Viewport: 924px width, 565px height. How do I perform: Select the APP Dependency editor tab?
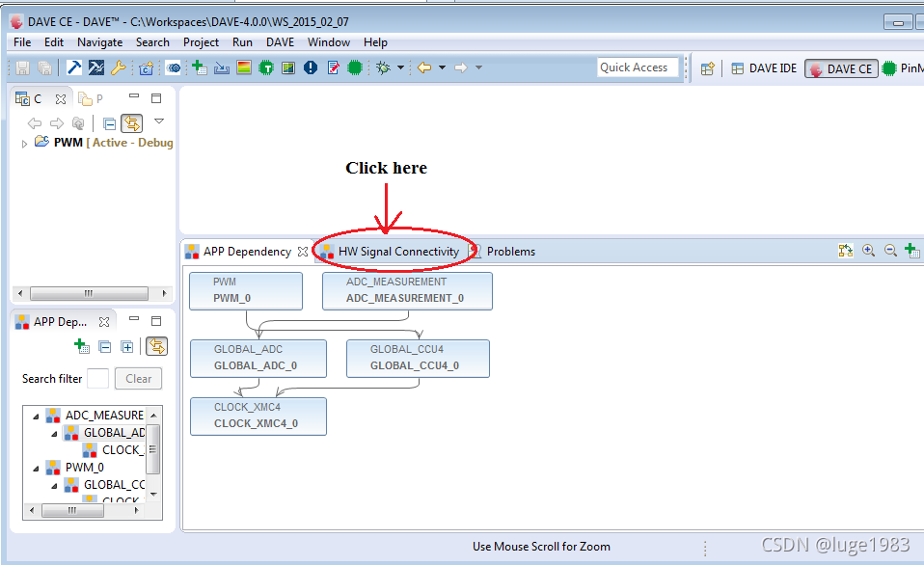238,252
